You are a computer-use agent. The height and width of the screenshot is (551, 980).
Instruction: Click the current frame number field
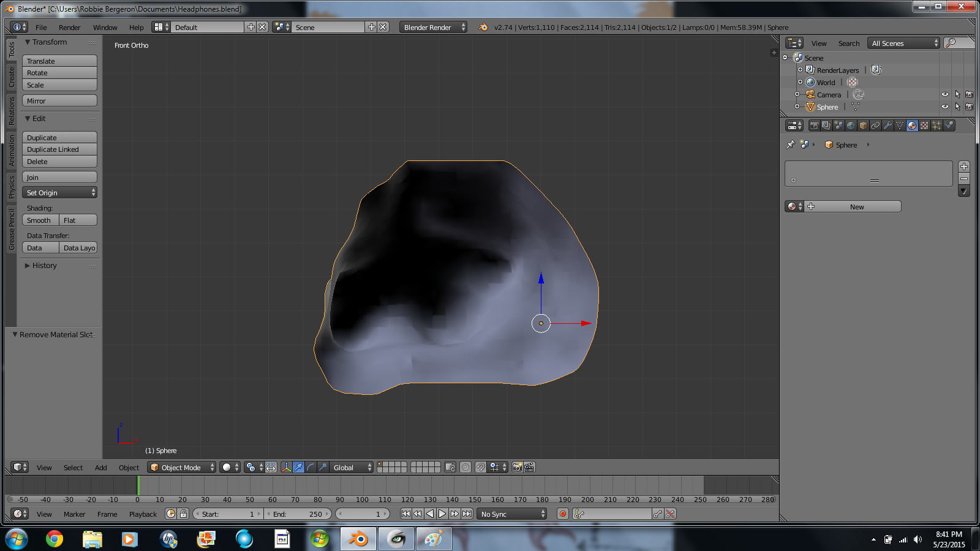(x=363, y=514)
